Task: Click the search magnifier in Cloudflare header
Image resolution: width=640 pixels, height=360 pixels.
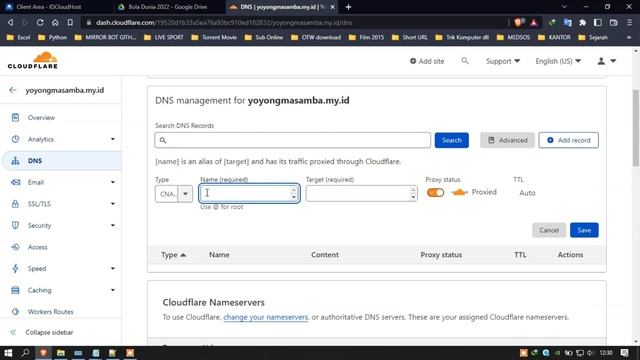Action: tap(465, 61)
